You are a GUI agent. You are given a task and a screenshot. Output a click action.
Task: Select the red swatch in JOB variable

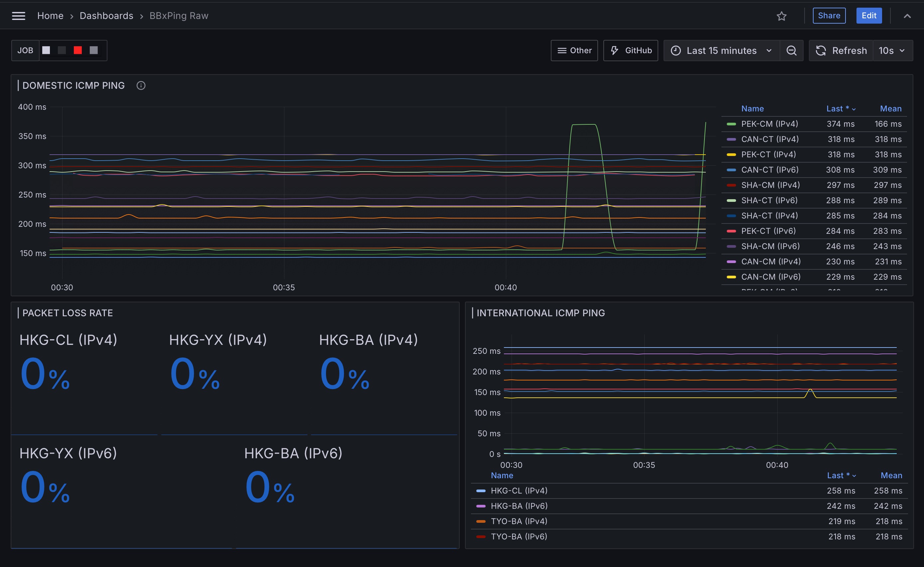[77, 50]
